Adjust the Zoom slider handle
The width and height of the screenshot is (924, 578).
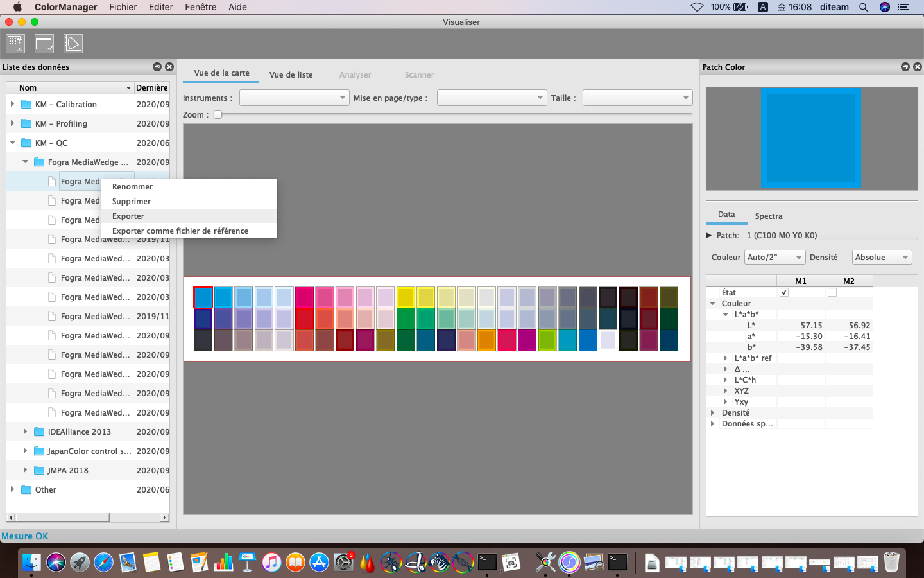[218, 114]
